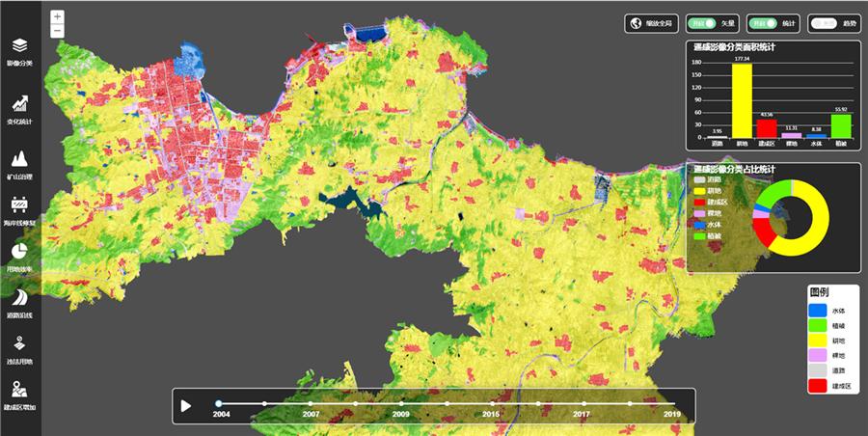Play the timeline animation

click(186, 406)
